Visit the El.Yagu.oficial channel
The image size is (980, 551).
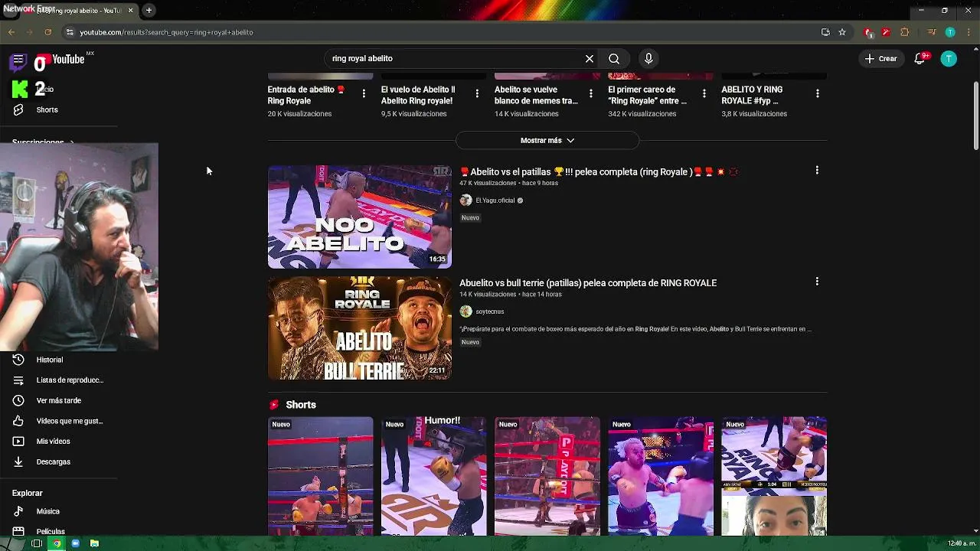tap(495, 201)
